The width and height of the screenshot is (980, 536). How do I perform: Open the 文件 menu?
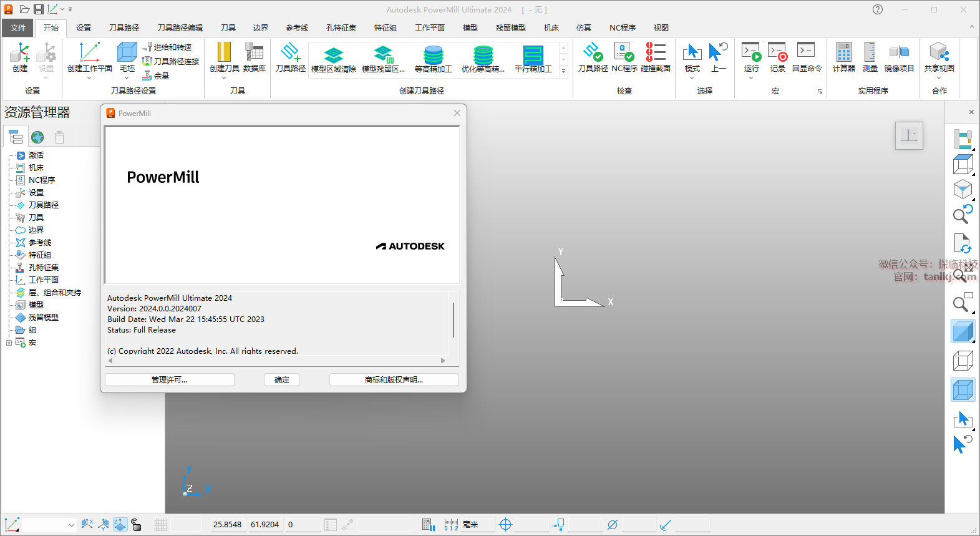(x=18, y=28)
